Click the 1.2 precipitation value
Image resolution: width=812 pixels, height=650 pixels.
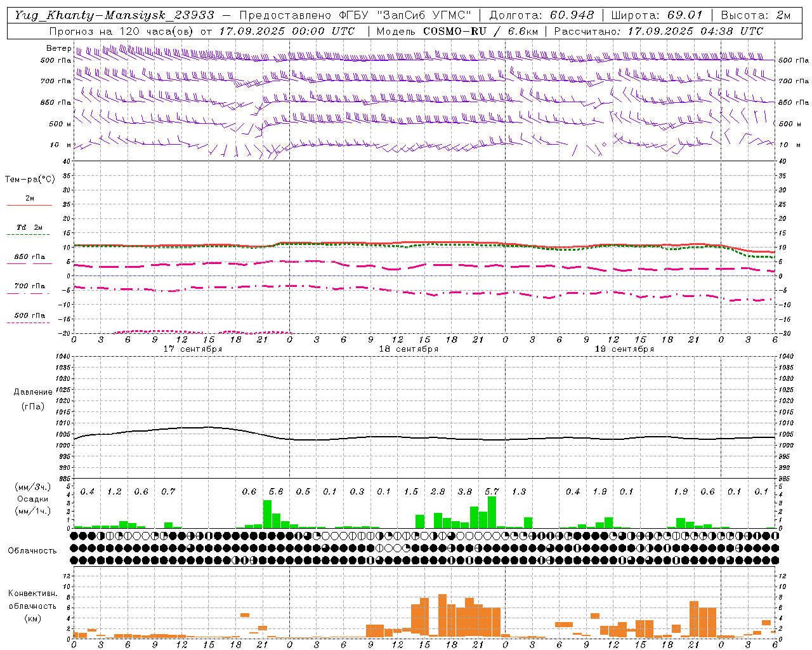114,492
